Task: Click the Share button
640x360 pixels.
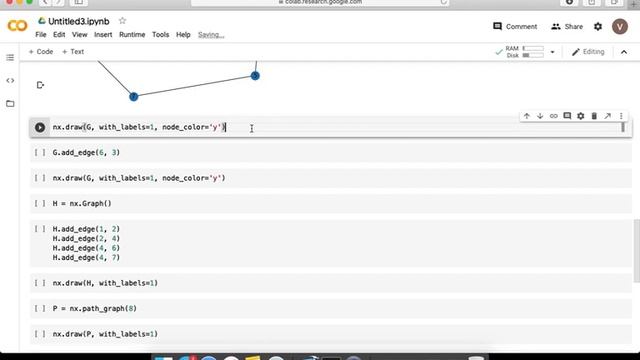Action: (567, 27)
